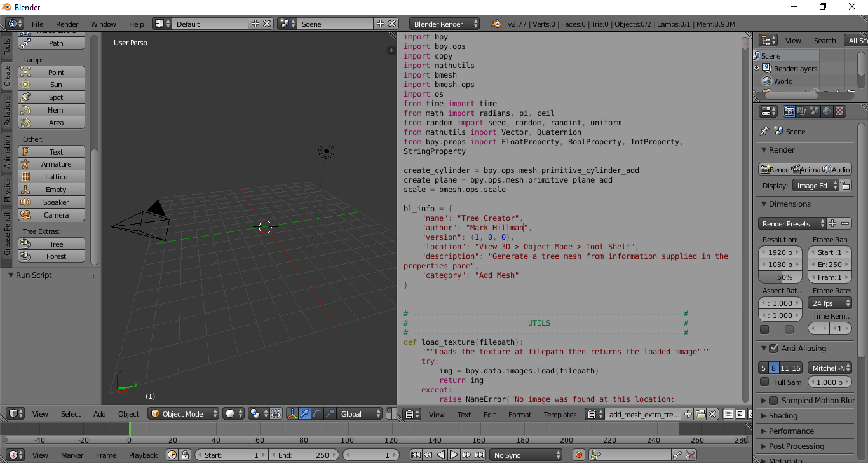The height and width of the screenshot is (463, 868).
Task: Click the 50% resolution percentage slider
Action: tap(780, 277)
